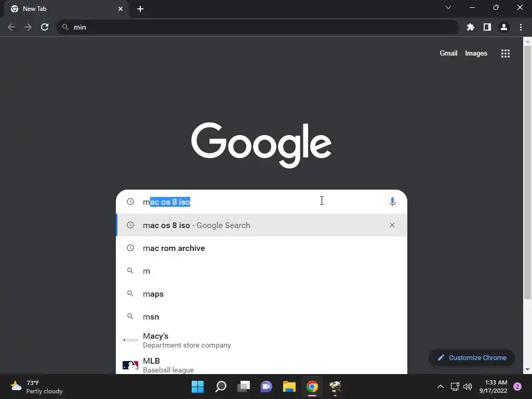532x399 pixels.
Task: Click the Google search box text field
Action: click(x=261, y=202)
